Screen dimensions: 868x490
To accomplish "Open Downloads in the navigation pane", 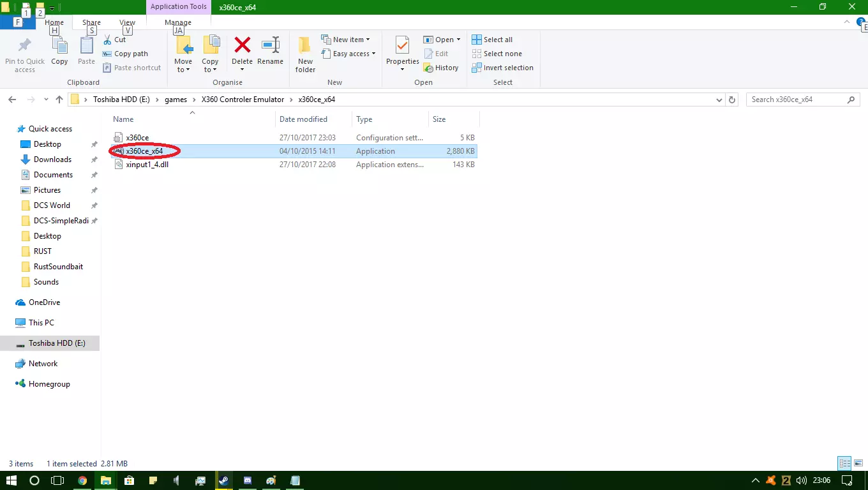I will click(x=52, y=160).
